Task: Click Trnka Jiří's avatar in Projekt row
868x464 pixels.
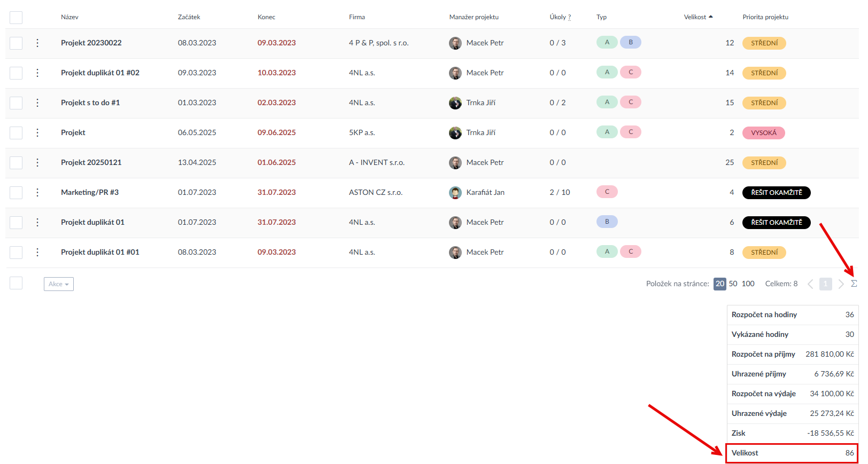Action: click(x=455, y=133)
